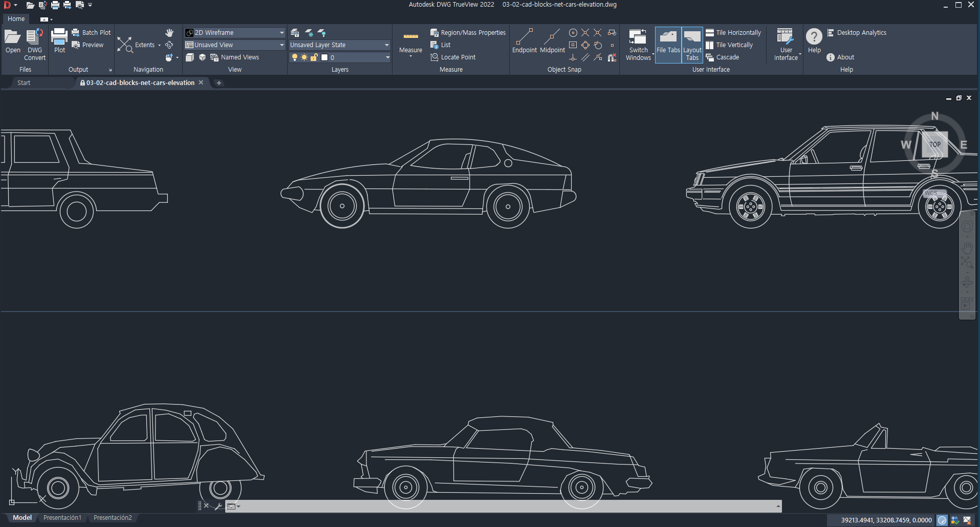Toggle Center object snap circle icon
Viewport: 980px width, 527px height.
pos(573,32)
